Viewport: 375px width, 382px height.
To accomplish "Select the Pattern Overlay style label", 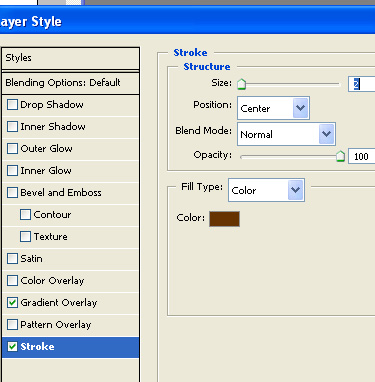I will click(x=56, y=325).
